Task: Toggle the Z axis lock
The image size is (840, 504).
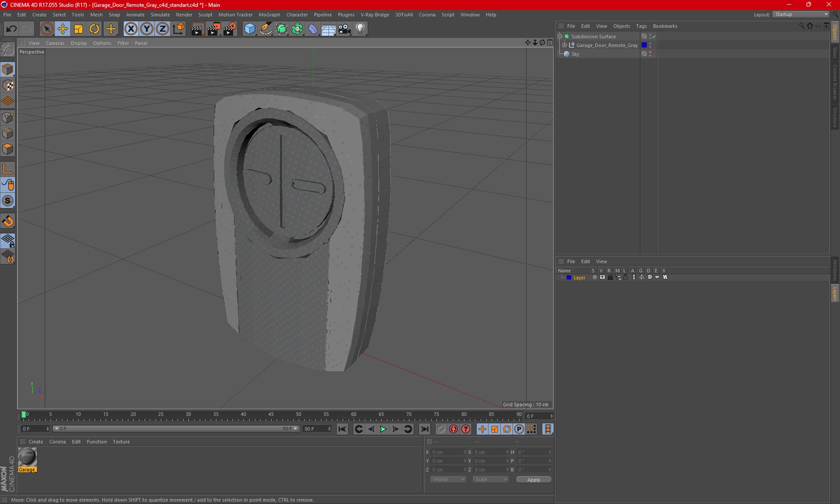Action: point(162,29)
